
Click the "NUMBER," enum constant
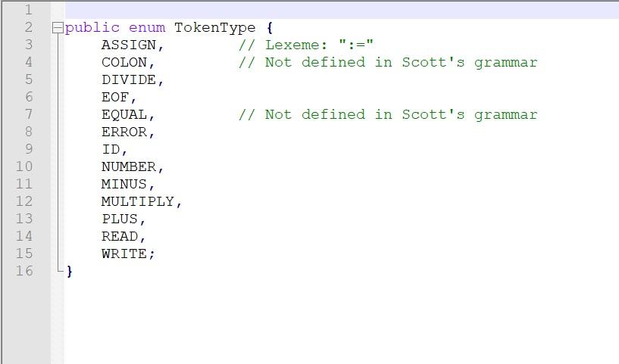click(x=133, y=166)
